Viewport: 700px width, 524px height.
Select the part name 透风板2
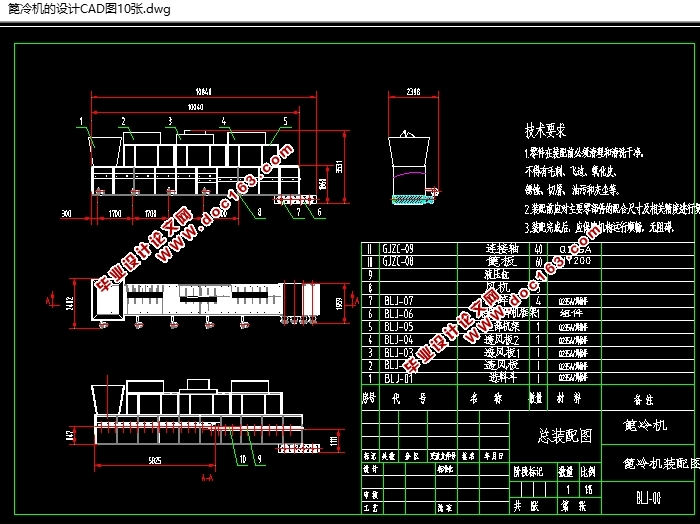click(501, 340)
